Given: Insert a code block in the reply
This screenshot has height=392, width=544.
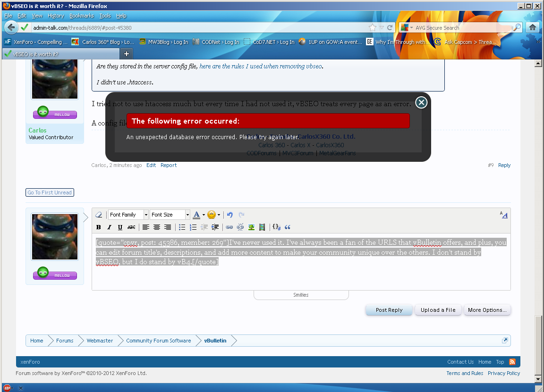Looking at the screenshot, I should coord(277,227).
